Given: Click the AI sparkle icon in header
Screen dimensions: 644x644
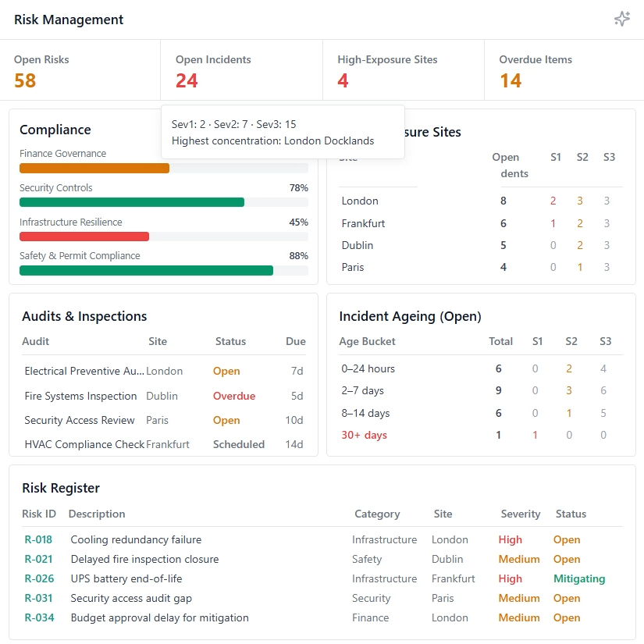Looking at the screenshot, I should click(x=621, y=20).
